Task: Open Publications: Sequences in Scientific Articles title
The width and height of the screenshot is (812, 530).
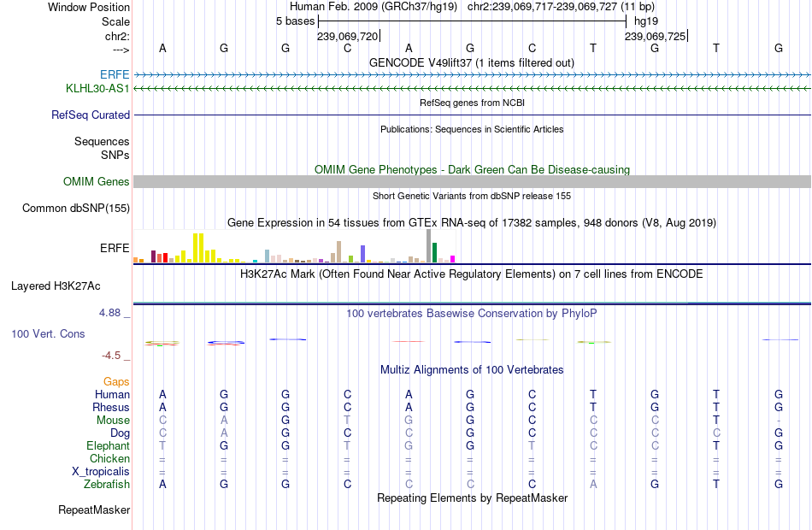Action: point(472,129)
